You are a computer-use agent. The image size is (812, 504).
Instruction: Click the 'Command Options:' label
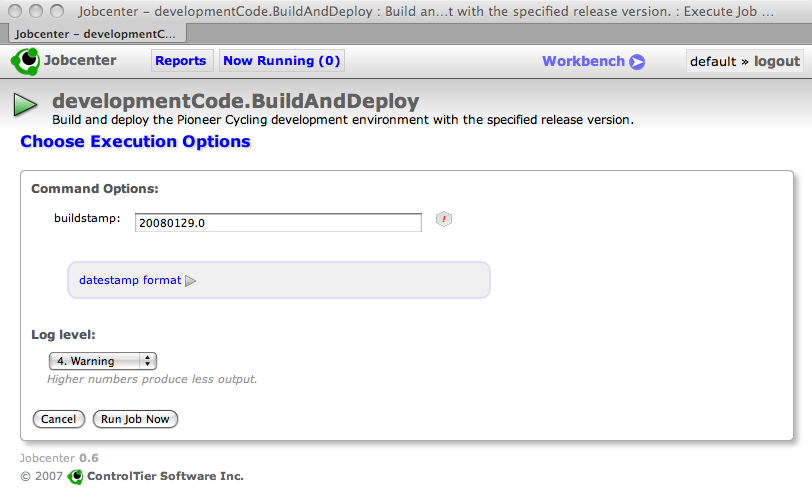click(x=95, y=189)
